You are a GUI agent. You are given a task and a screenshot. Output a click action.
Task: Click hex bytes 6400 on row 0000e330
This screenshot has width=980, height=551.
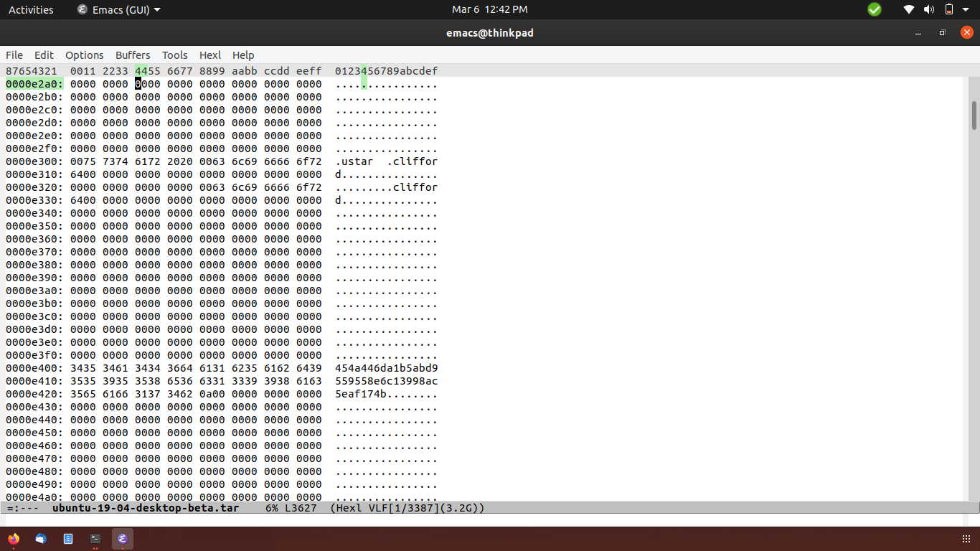click(x=83, y=200)
